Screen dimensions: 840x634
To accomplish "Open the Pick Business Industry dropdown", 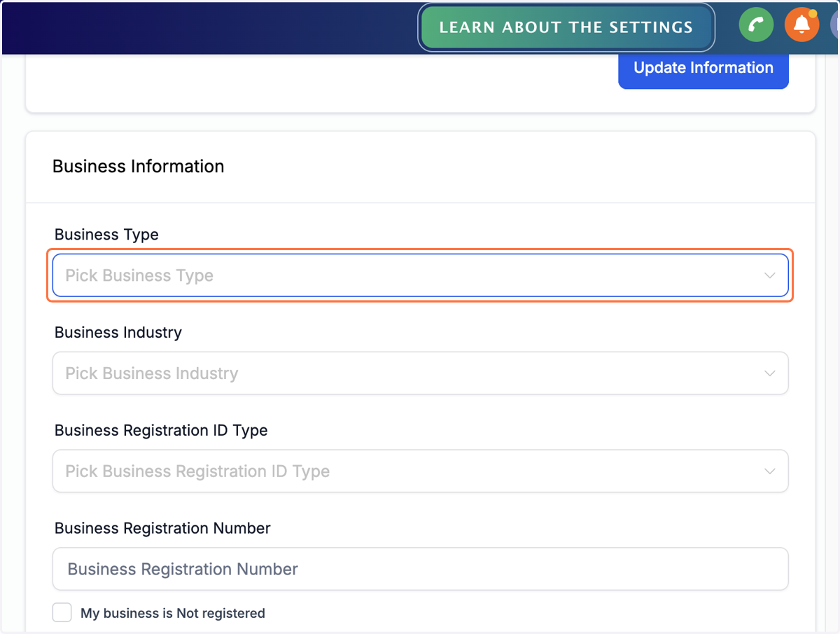I will pyautogui.click(x=421, y=373).
